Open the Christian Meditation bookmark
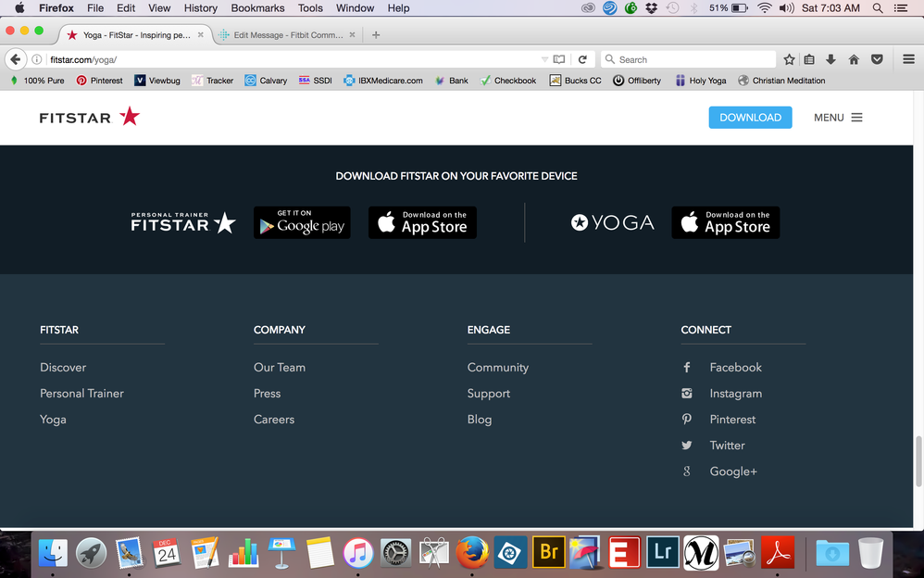Screen dimensions: 924x578 (x=781, y=81)
